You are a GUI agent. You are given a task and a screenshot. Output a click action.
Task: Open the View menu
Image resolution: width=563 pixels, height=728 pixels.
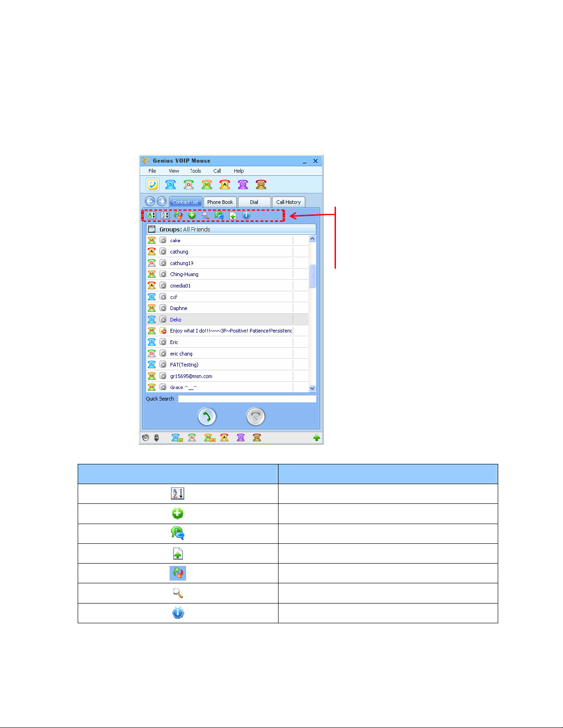click(x=174, y=171)
